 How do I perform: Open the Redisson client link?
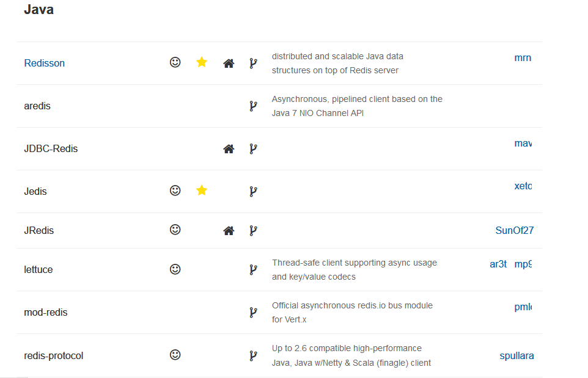[44, 63]
